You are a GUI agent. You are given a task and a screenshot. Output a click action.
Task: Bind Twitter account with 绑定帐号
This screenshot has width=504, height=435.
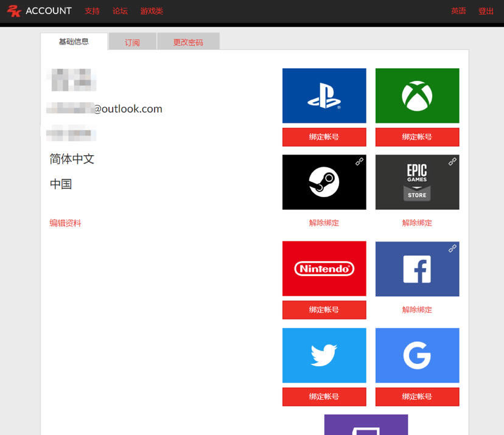(324, 397)
